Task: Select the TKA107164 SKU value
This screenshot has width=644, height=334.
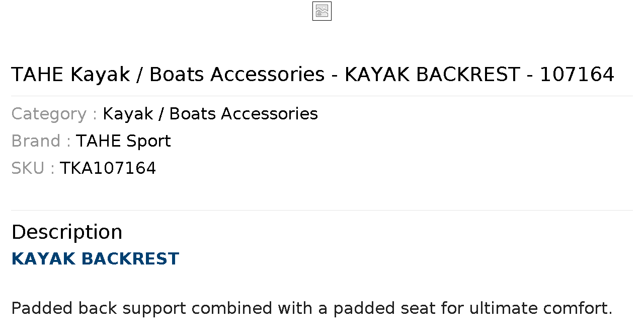Action: pyautogui.click(x=108, y=168)
